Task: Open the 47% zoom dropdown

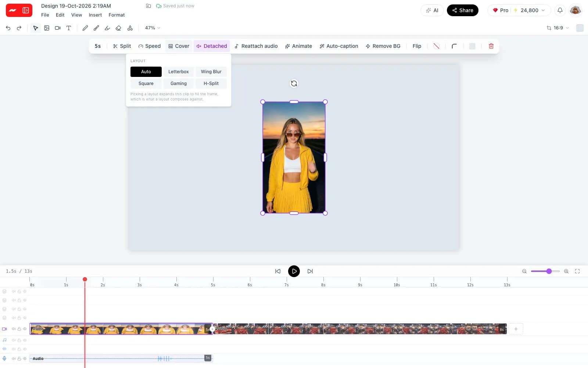Action: pos(153,28)
